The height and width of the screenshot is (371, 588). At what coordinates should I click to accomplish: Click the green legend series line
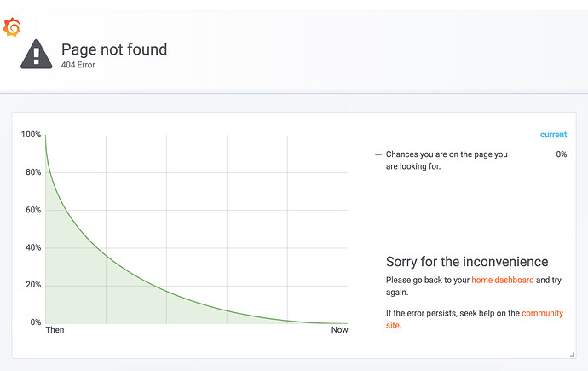click(x=378, y=154)
